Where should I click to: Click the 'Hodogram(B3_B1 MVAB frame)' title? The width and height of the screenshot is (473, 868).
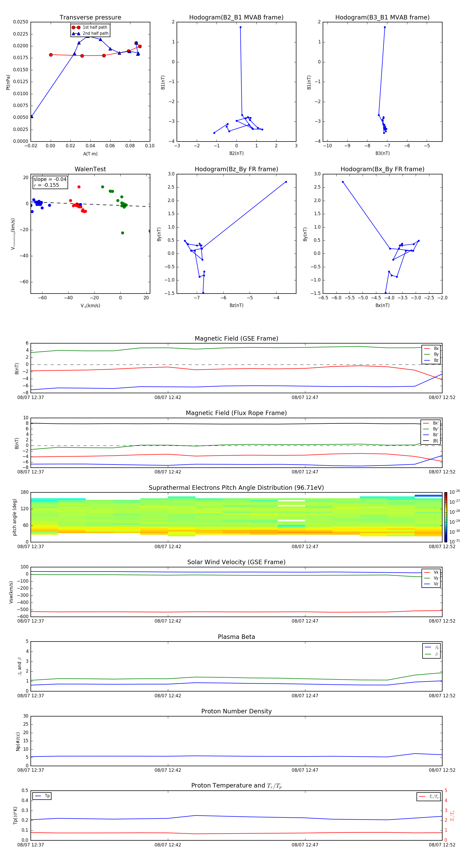click(x=382, y=17)
